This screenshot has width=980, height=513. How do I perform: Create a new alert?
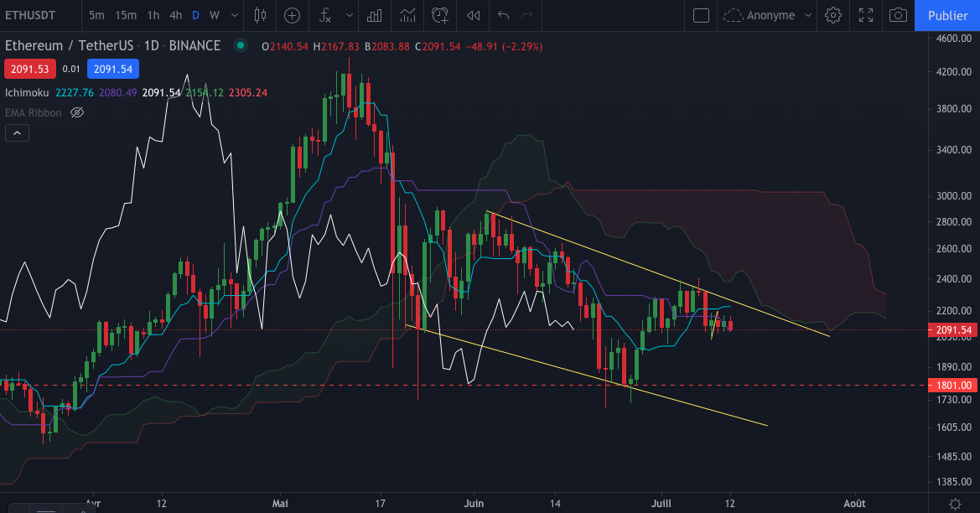click(x=438, y=15)
